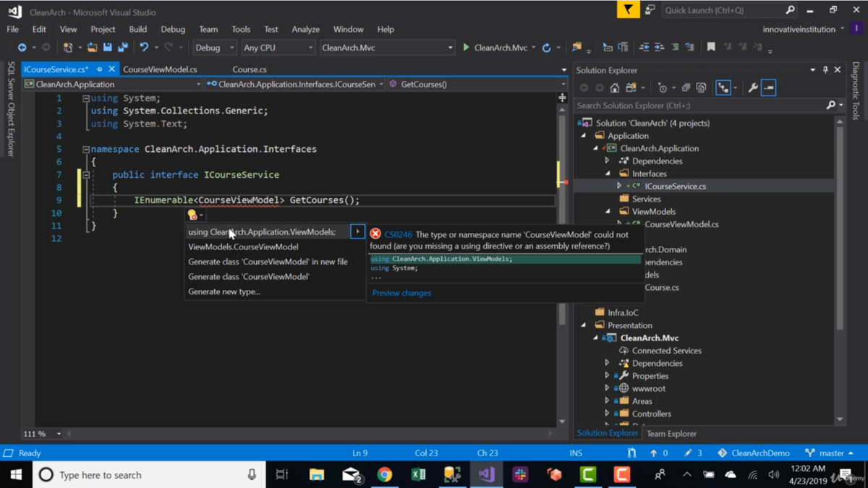Open Excel from the Windows taskbar
Viewport: 868px width, 488px height.
click(x=418, y=475)
